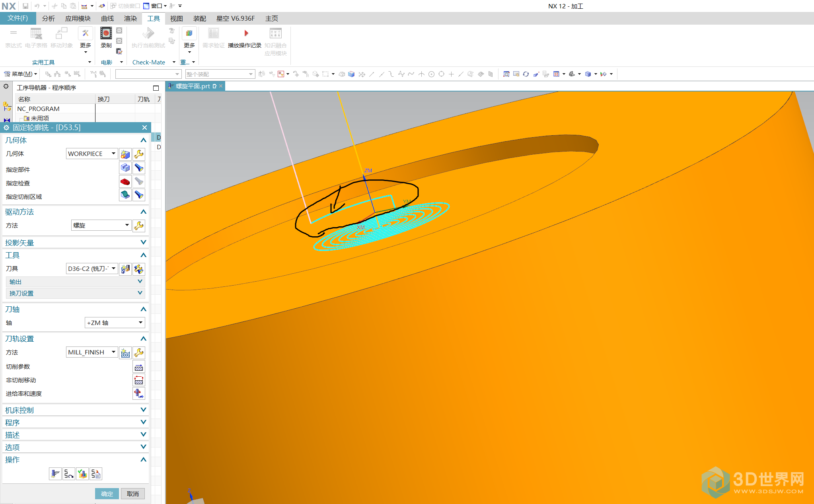Edit tool D36-C2 display icon
814x504 pixels.
139,269
